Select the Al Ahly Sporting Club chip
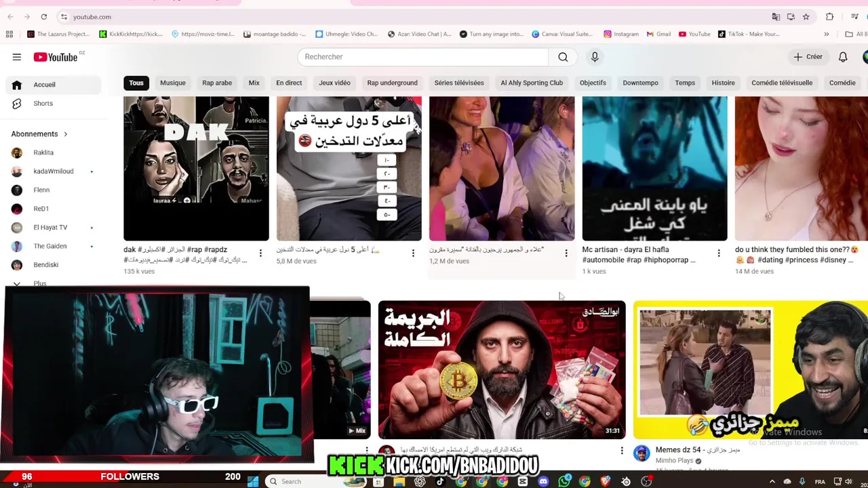 pyautogui.click(x=532, y=83)
